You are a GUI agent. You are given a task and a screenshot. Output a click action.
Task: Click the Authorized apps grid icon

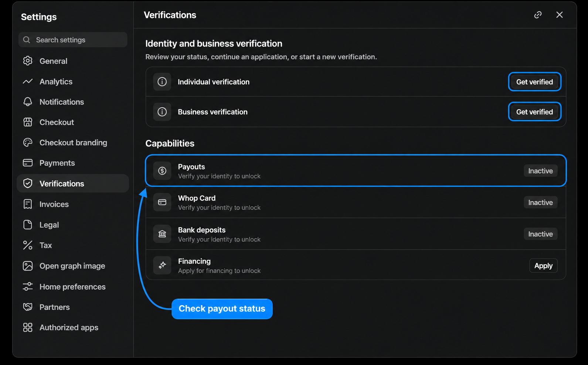[x=28, y=327]
